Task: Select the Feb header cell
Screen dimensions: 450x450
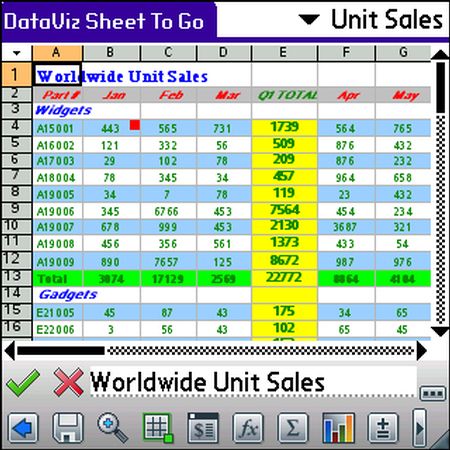Action: (x=169, y=95)
